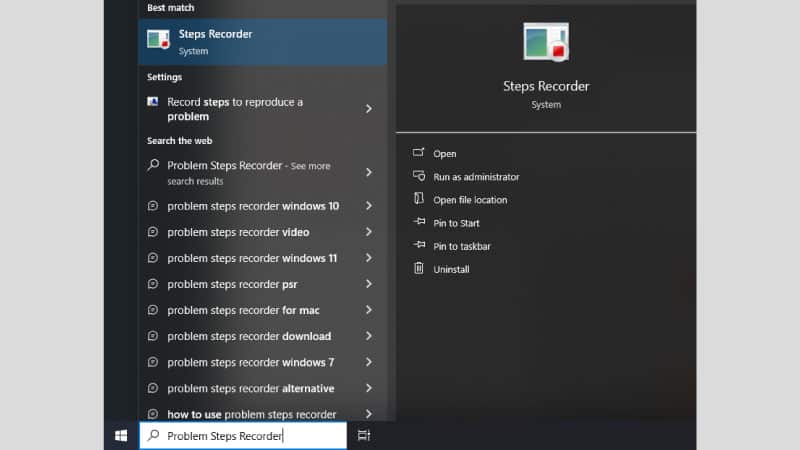
Task: Click suggestion icon beside 'problem steps recorder for mac'
Action: pos(153,310)
